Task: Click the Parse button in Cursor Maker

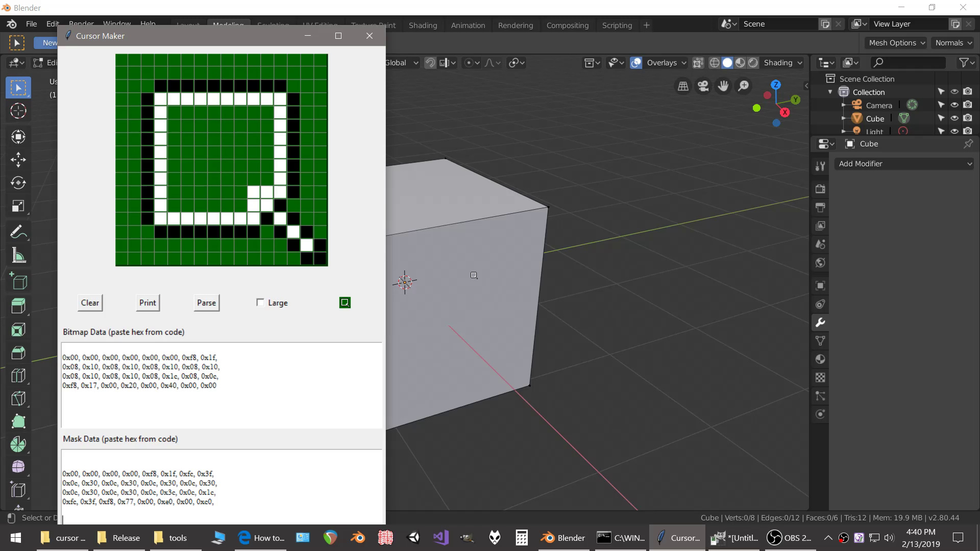Action: click(x=206, y=302)
